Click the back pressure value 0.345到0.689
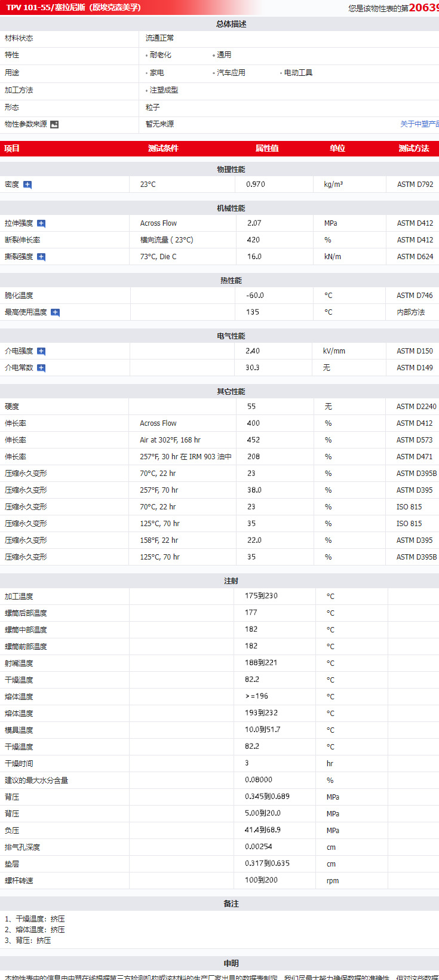This screenshot has height=980, width=439. 267,797
